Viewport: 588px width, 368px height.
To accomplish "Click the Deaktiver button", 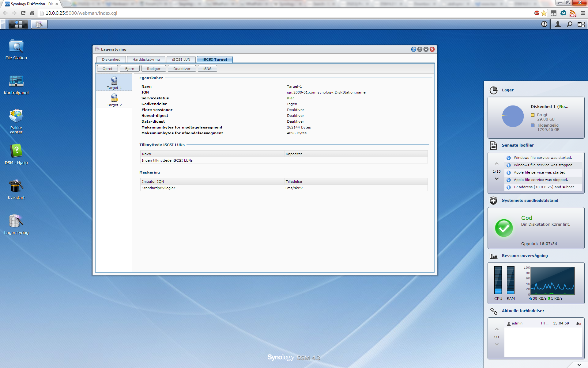I will pos(182,69).
